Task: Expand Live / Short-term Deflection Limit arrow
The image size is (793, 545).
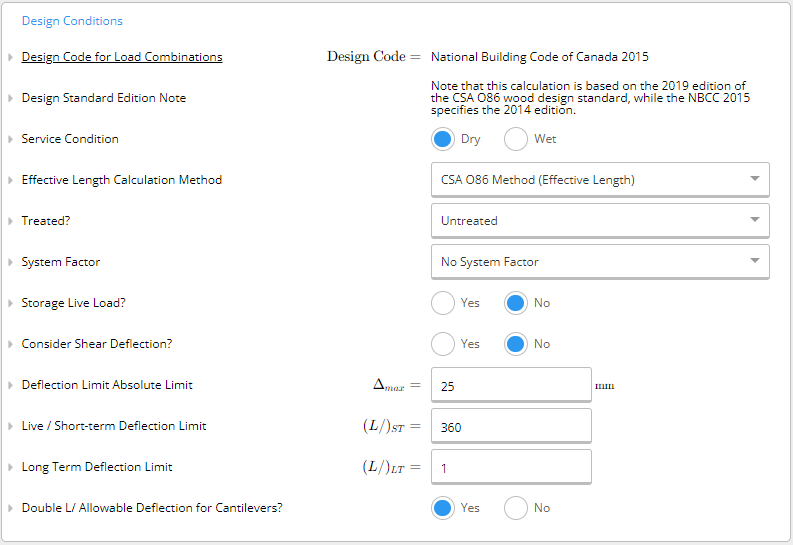Action: coord(10,426)
